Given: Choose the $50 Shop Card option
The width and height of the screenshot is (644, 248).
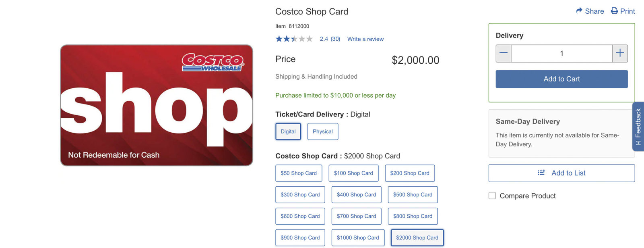Looking at the screenshot, I should tap(299, 173).
